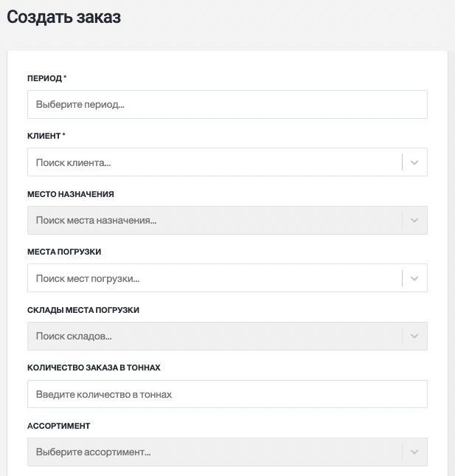Click the Выберите ассортимент field
Image resolution: width=455 pixels, height=476 pixels.
(x=215, y=452)
